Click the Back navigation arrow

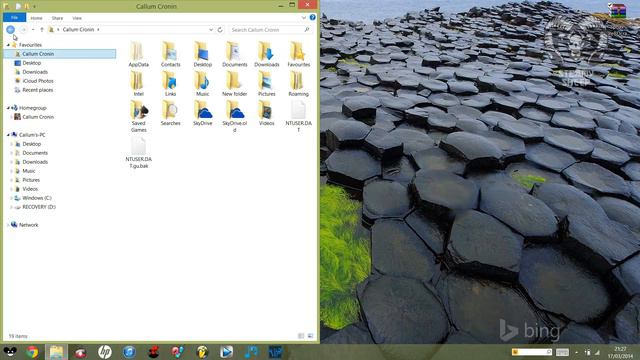(11, 29)
